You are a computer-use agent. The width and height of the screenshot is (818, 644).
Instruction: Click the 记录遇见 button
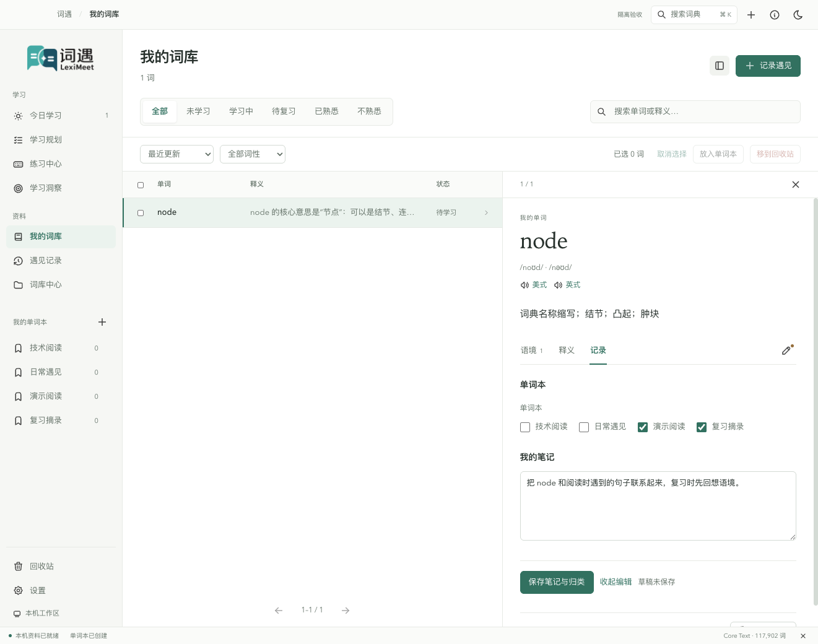[x=768, y=66]
